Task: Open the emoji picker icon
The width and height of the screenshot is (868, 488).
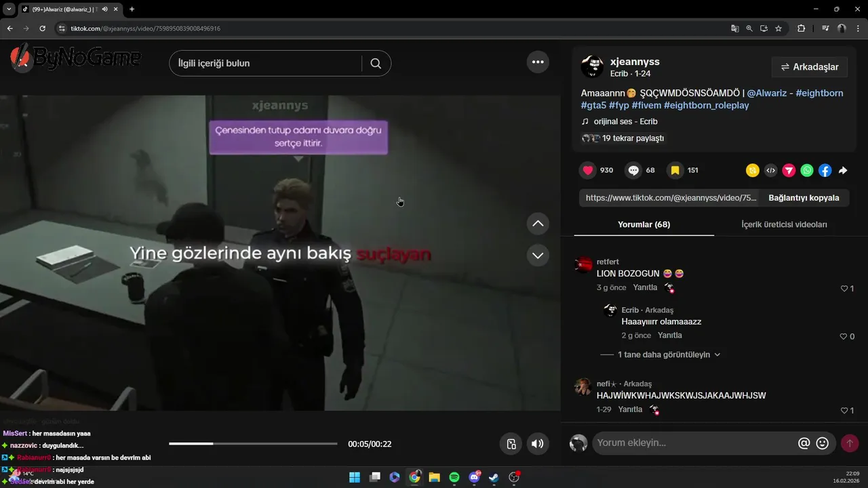Action: (x=823, y=443)
